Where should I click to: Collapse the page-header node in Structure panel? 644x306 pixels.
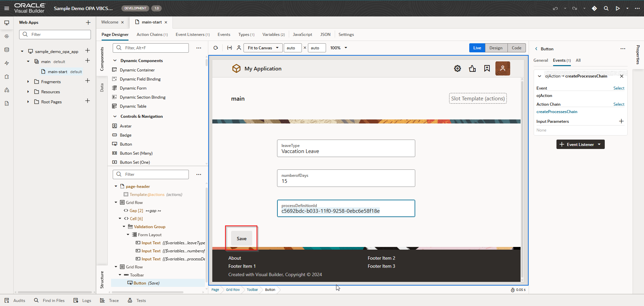[116, 186]
